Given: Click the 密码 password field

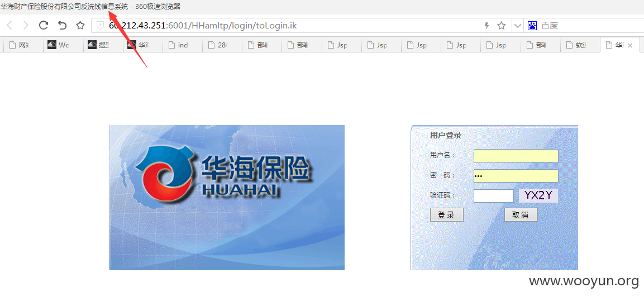Looking at the screenshot, I should click(x=516, y=176).
